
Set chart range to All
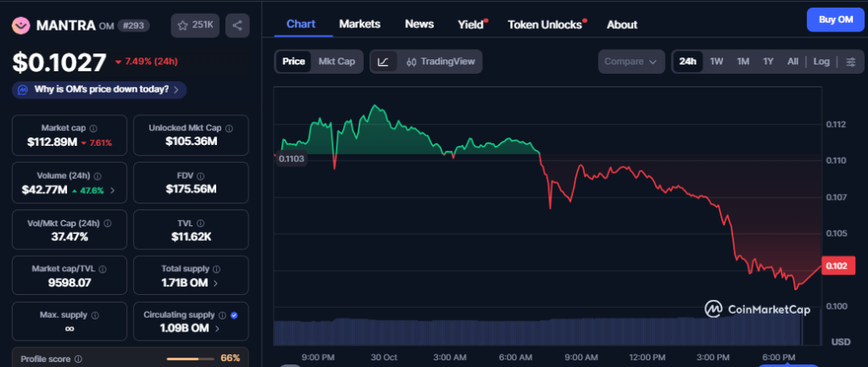click(x=793, y=61)
